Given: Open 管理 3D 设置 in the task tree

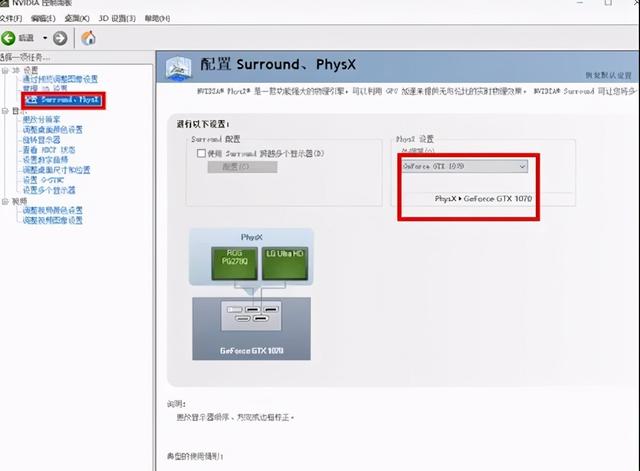Looking at the screenshot, I should tap(45, 88).
